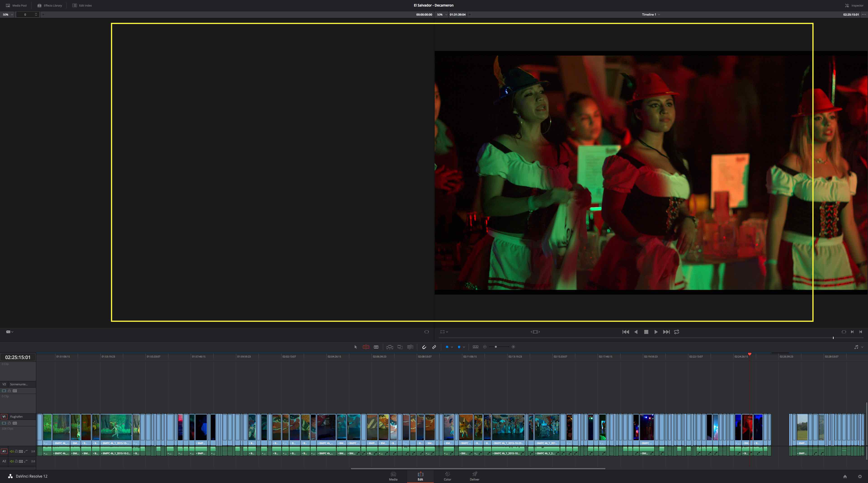
Task: Open the gear Project Settings icon
Action: 860,476
